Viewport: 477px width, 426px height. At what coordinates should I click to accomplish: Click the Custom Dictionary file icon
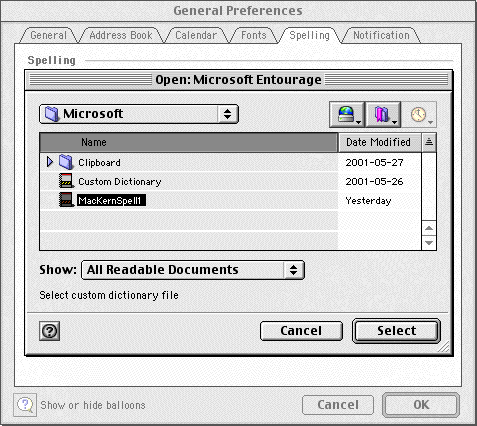(x=66, y=181)
